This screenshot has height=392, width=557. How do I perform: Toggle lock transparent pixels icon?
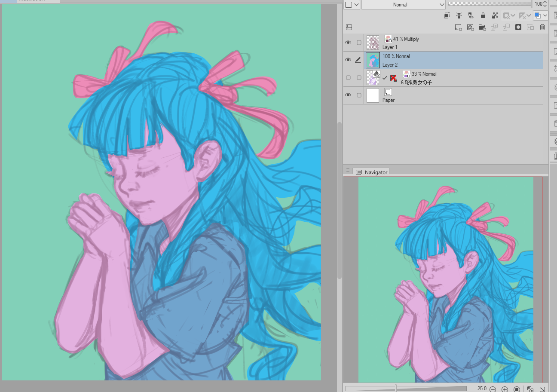pyautogui.click(x=495, y=15)
